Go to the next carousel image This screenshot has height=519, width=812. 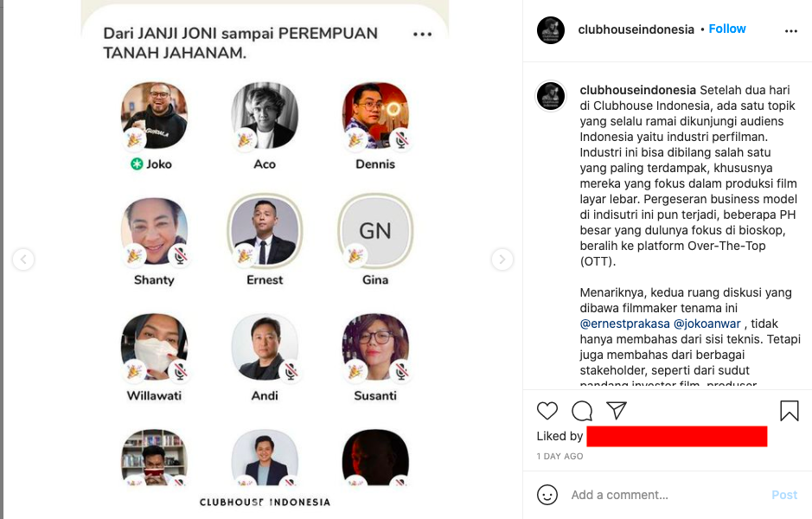tap(502, 259)
